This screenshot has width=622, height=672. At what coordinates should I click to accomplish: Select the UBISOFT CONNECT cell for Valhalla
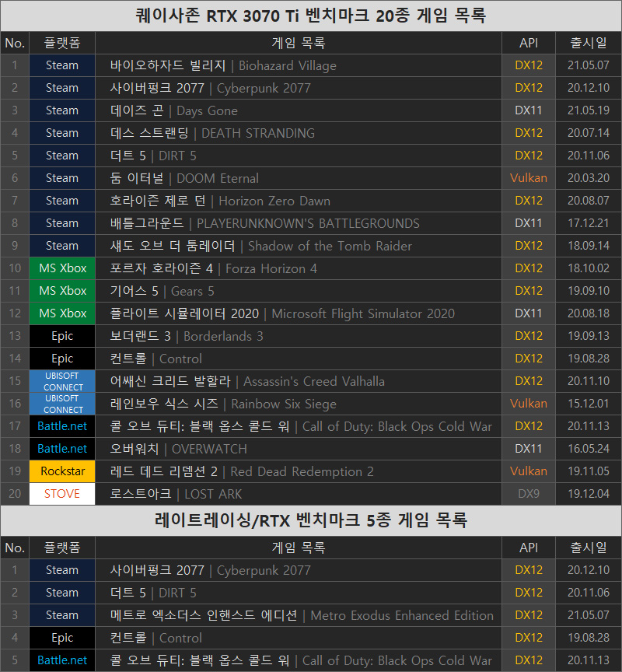(x=62, y=381)
